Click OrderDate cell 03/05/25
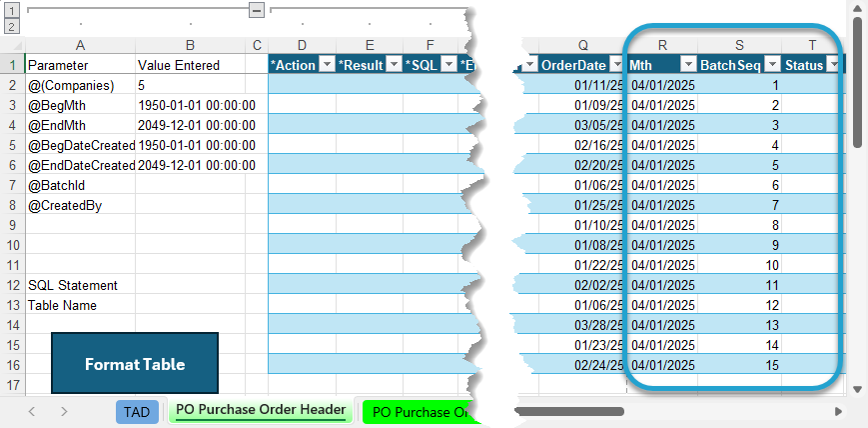Image resolution: width=868 pixels, height=428 pixels. (583, 125)
